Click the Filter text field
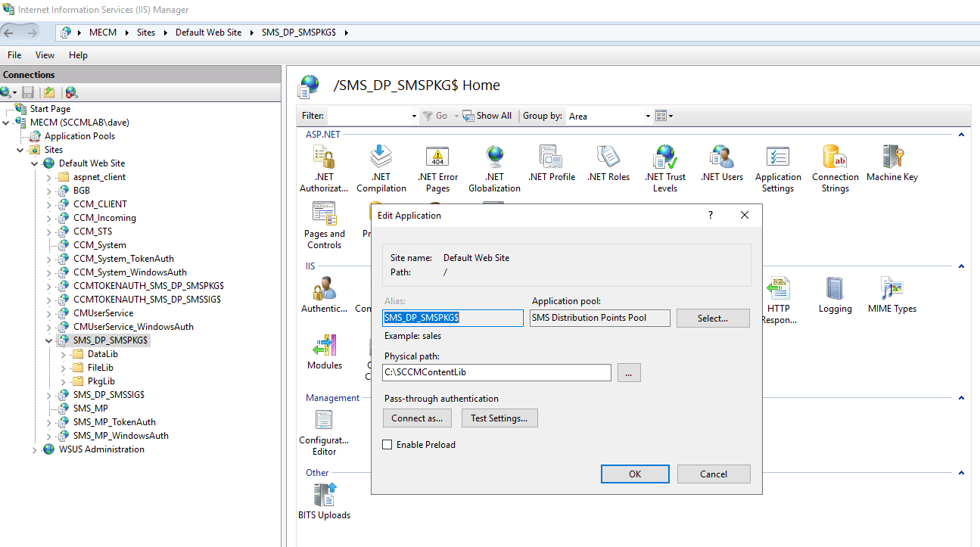The width and height of the screenshot is (980, 547). 369,116
